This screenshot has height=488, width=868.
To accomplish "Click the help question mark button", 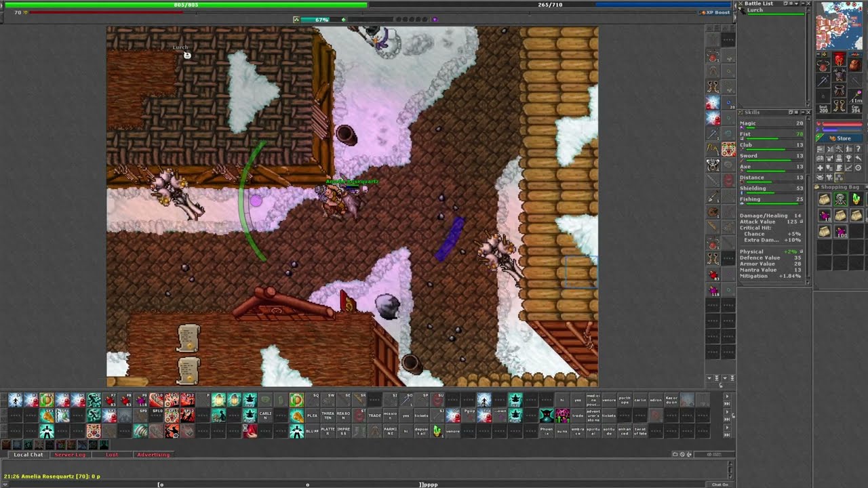I will pyautogui.click(x=858, y=148).
